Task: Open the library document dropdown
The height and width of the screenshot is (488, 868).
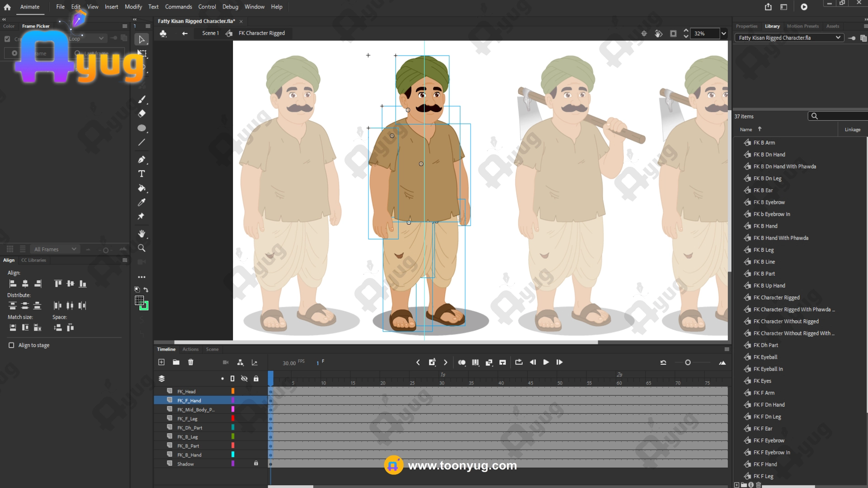Action: (838, 38)
